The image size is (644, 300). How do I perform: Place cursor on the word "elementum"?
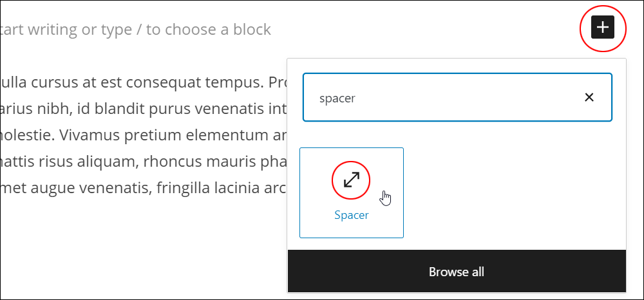click(x=227, y=135)
